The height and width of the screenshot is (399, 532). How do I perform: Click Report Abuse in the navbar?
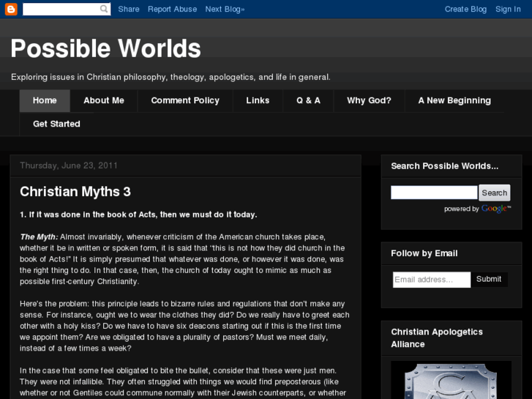173,10
